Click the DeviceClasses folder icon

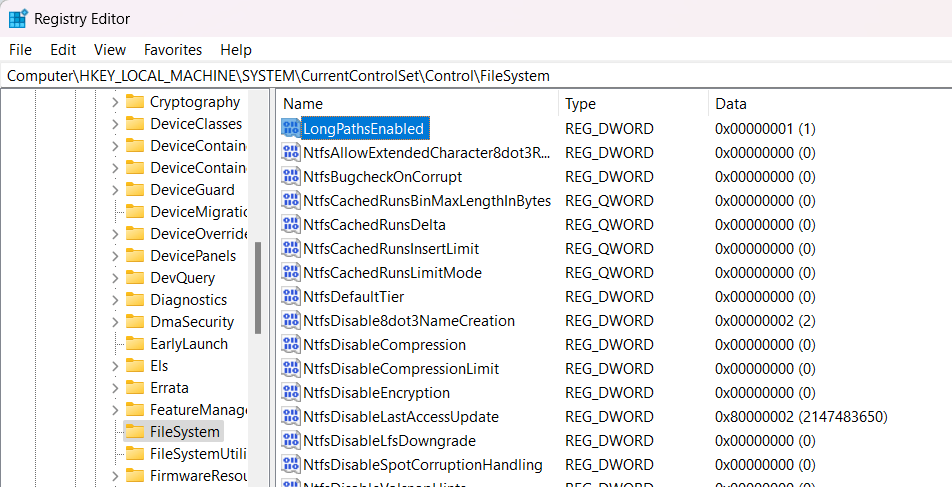tap(134, 124)
